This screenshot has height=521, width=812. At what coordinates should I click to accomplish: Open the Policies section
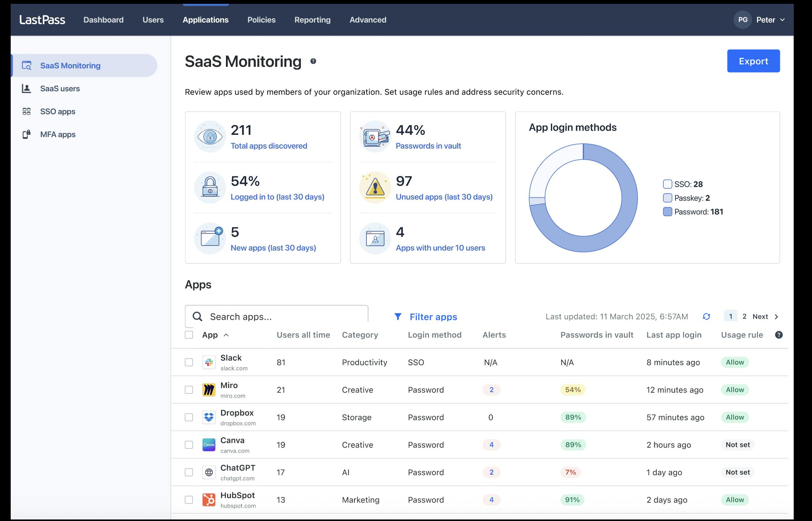click(261, 19)
